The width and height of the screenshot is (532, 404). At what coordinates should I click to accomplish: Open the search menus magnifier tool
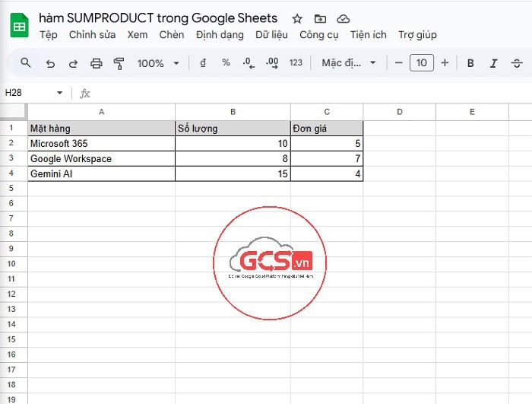[26, 63]
